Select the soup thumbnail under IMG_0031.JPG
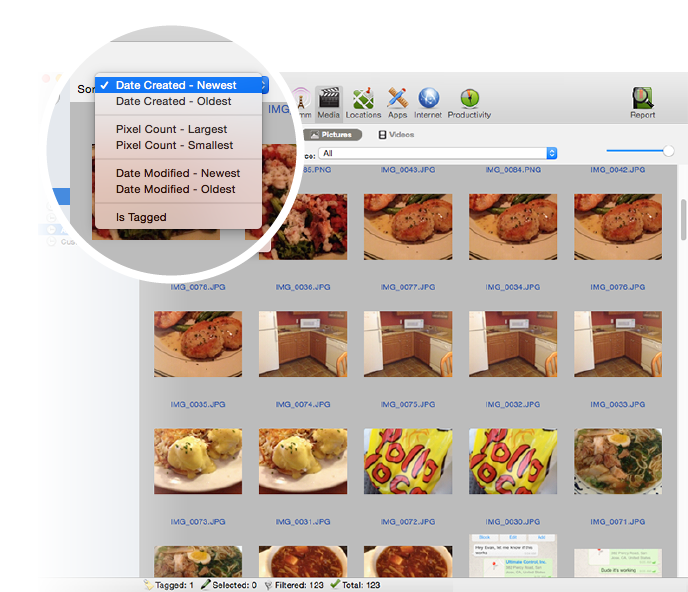This screenshot has height=592, width=688. (x=303, y=561)
